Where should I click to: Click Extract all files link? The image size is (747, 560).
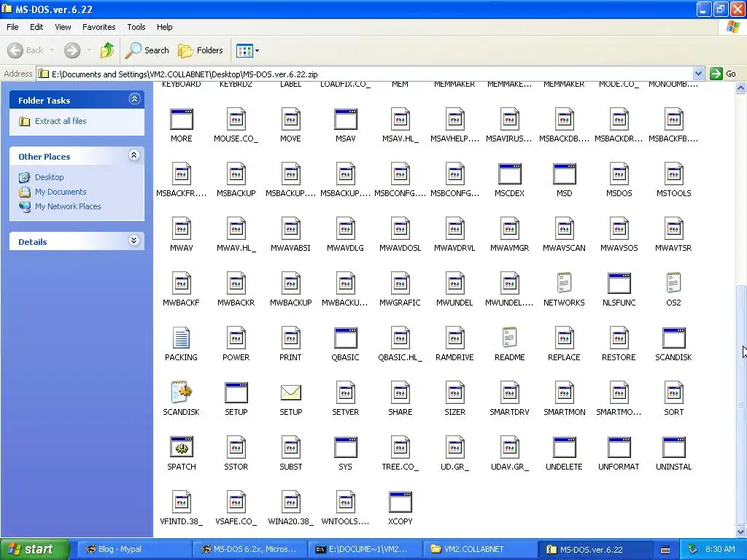61,121
